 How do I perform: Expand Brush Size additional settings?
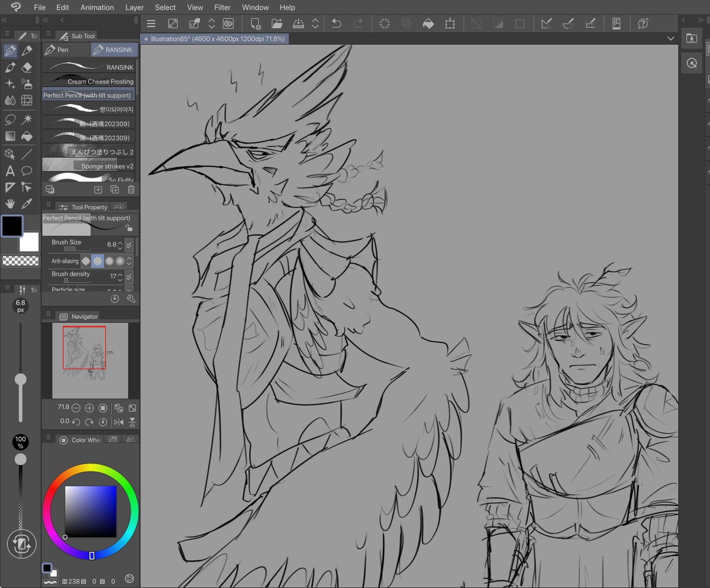pyautogui.click(x=129, y=245)
